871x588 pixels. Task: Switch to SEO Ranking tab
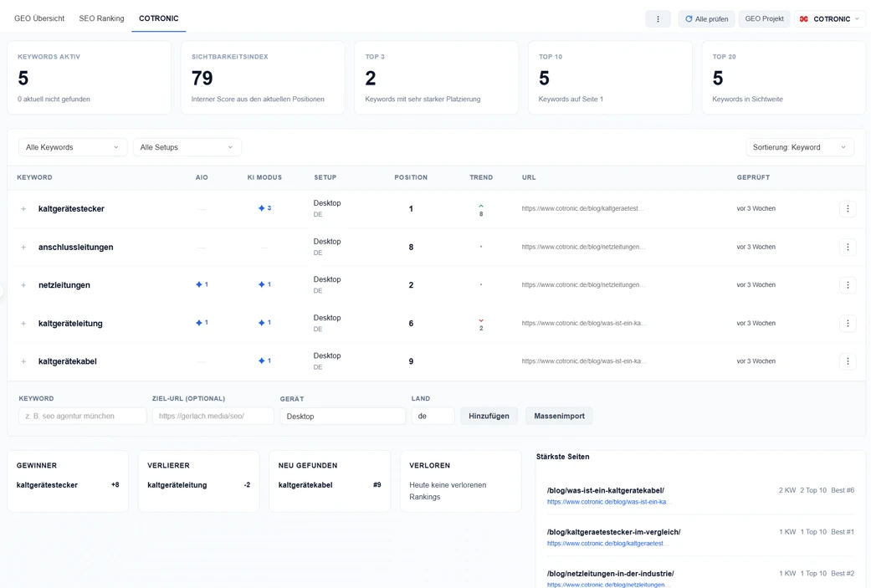click(101, 18)
